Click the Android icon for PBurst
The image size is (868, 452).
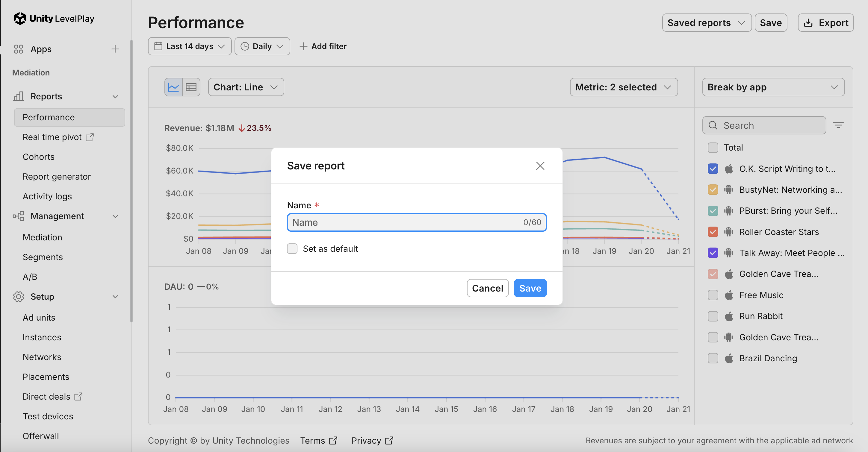pyautogui.click(x=729, y=211)
